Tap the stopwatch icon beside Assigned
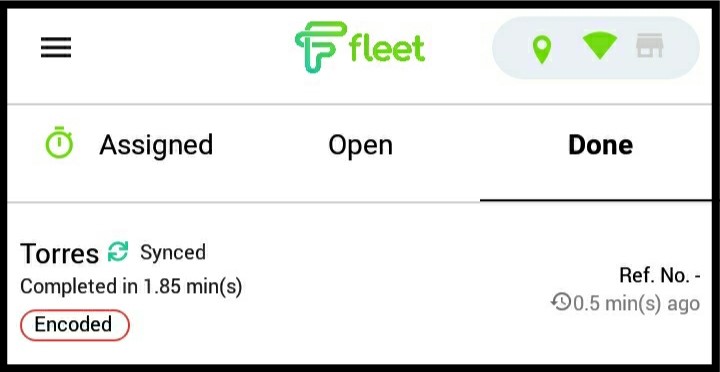This screenshot has width=720, height=372. point(59,142)
